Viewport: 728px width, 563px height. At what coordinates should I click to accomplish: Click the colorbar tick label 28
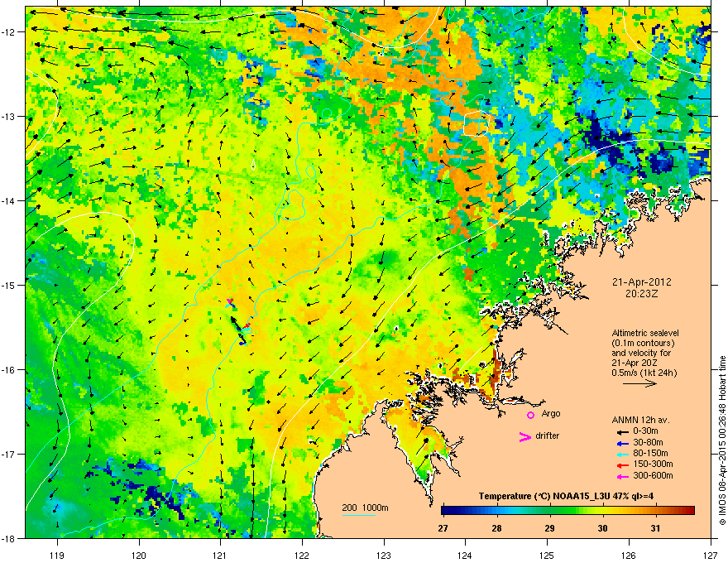pos(496,528)
